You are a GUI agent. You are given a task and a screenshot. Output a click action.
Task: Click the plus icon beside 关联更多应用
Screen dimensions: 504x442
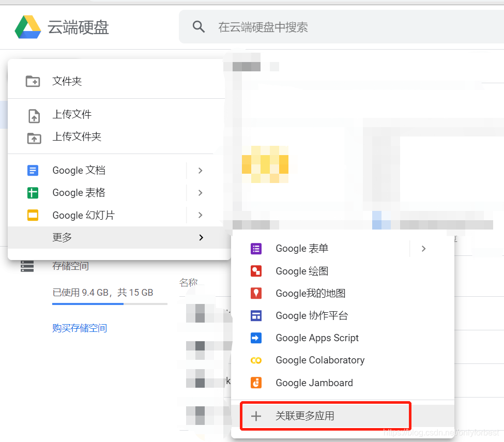pos(256,416)
